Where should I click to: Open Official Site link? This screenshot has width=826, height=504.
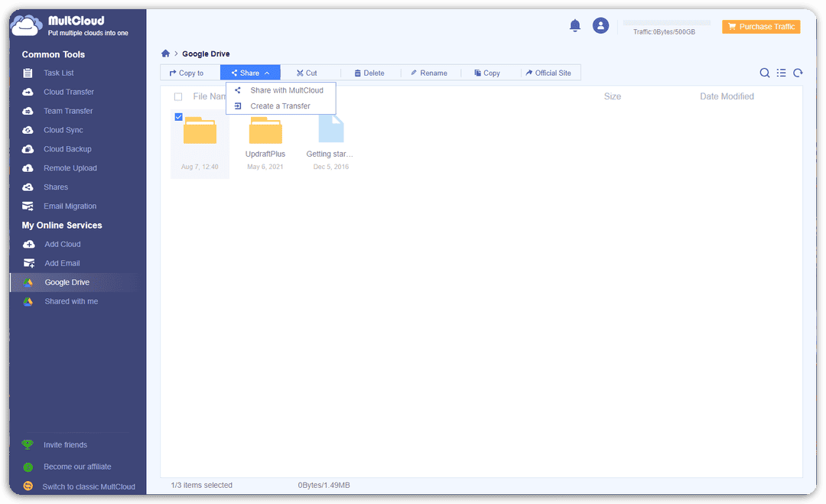point(548,73)
